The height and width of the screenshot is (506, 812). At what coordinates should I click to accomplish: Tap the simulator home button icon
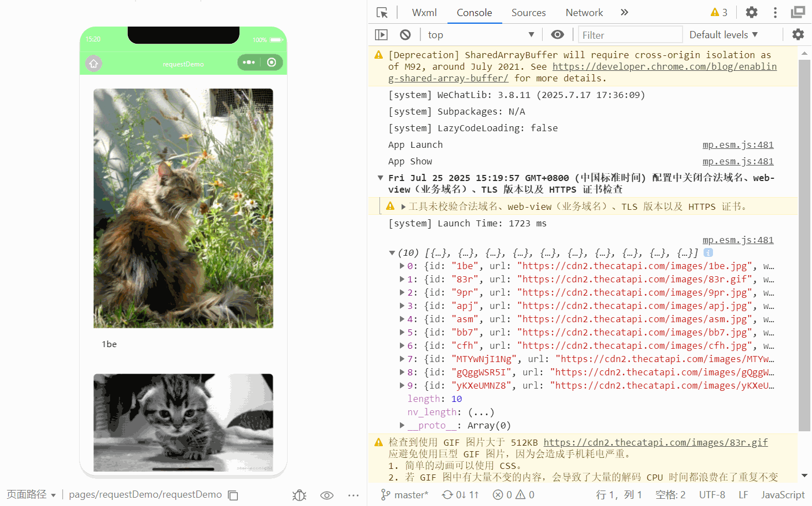point(93,63)
